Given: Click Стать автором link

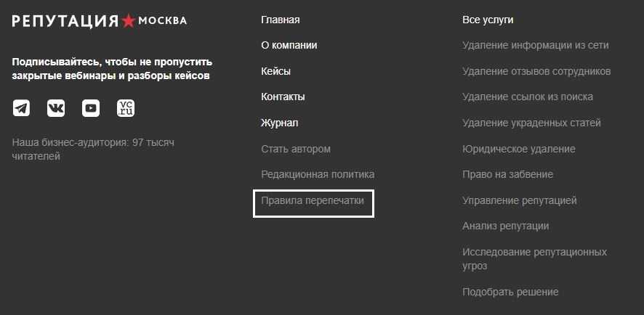Looking at the screenshot, I should (295, 149).
